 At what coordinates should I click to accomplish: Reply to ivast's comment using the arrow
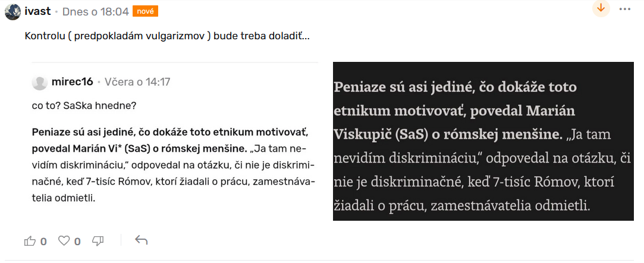(x=141, y=240)
